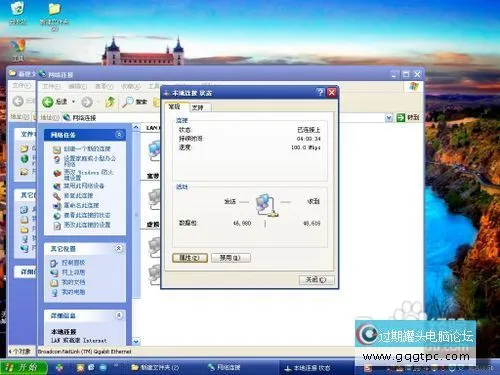Click the help question mark on status dialog

(320, 92)
